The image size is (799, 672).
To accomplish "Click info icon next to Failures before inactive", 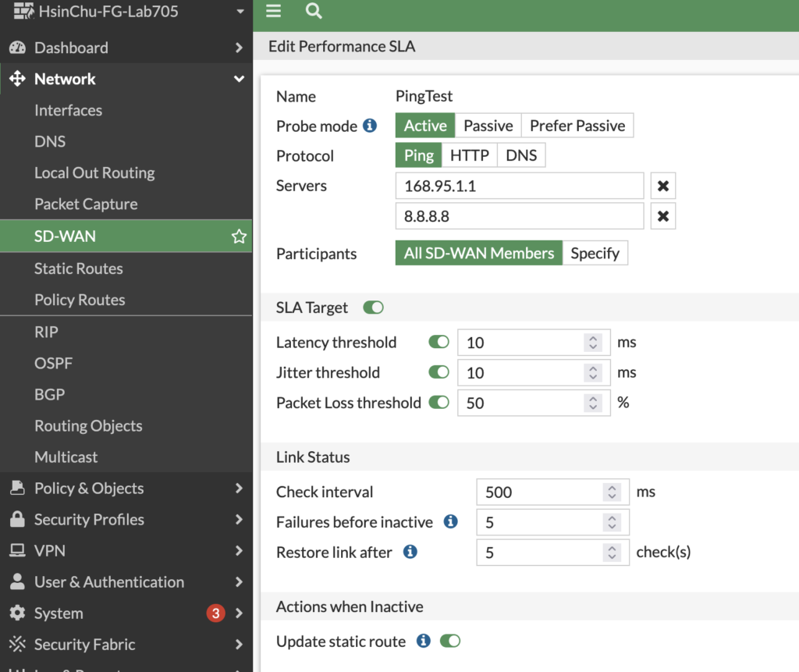I will pyautogui.click(x=450, y=521).
